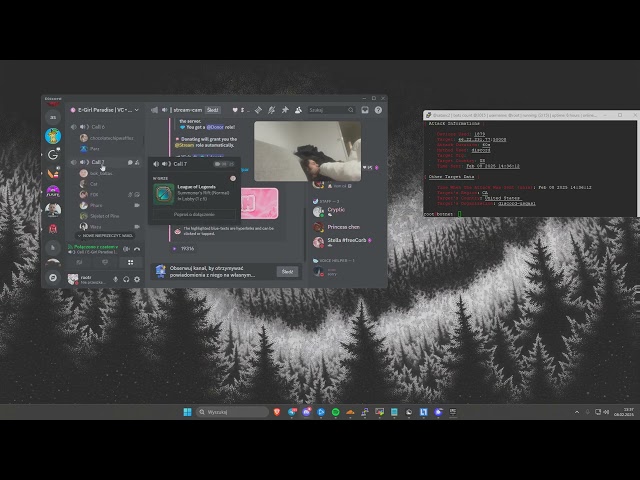Click Poproś o dołączenie in Call 7 popup
640x480 pixels.
(x=194, y=214)
